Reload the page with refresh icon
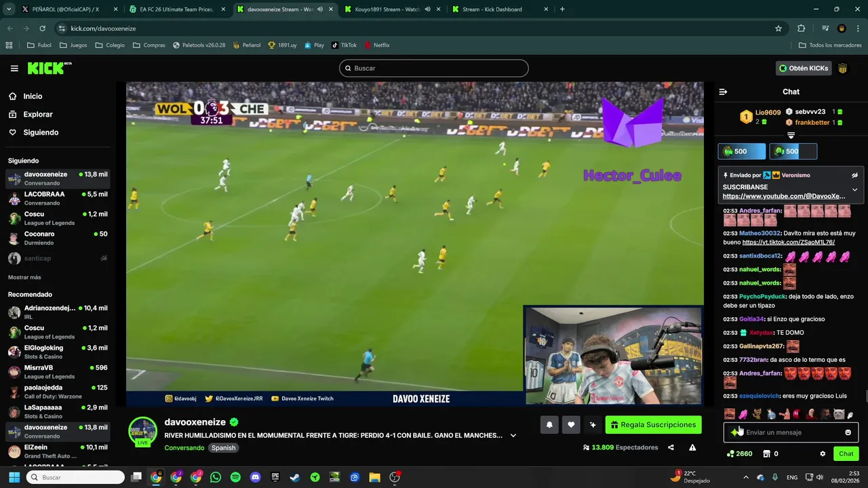868x488 pixels. point(42,28)
